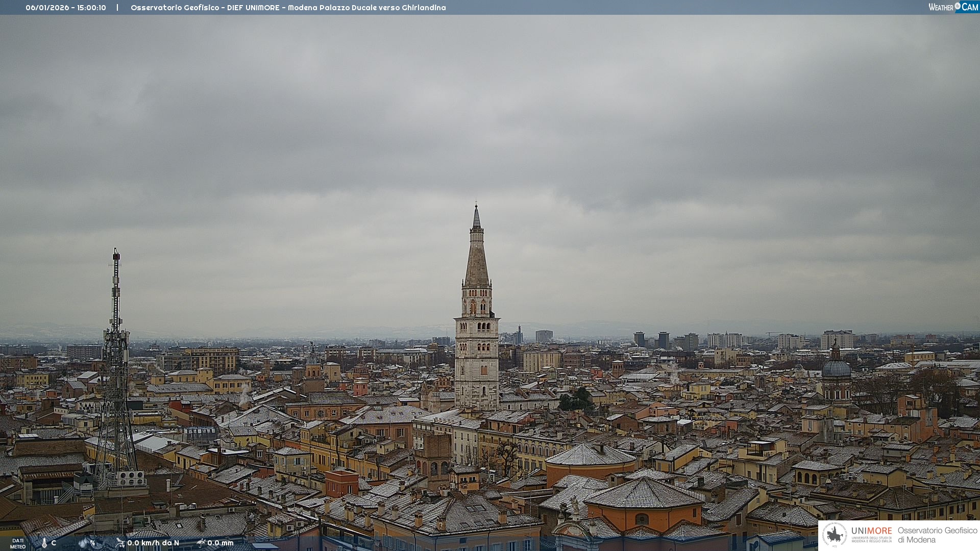Click the humidity water drops icon

coord(83,543)
